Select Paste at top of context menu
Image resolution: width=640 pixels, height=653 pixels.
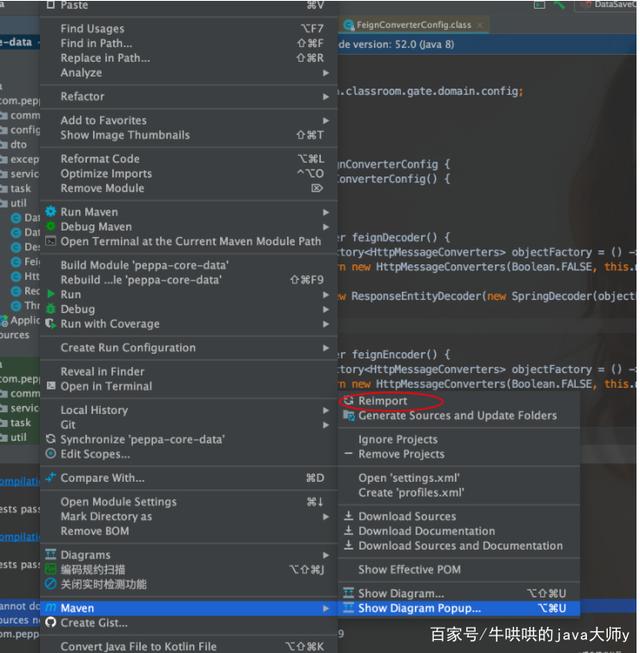(189, 5)
